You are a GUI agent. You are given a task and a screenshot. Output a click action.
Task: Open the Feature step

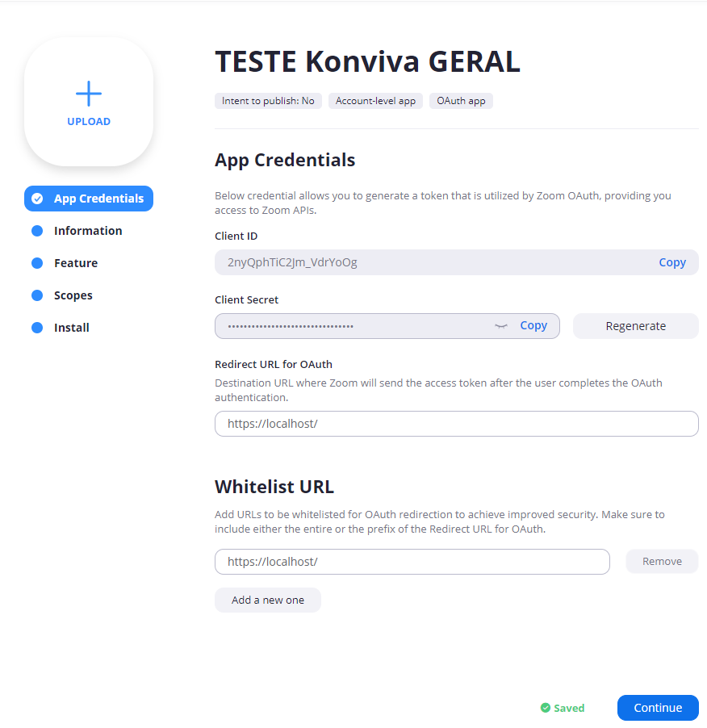click(76, 263)
